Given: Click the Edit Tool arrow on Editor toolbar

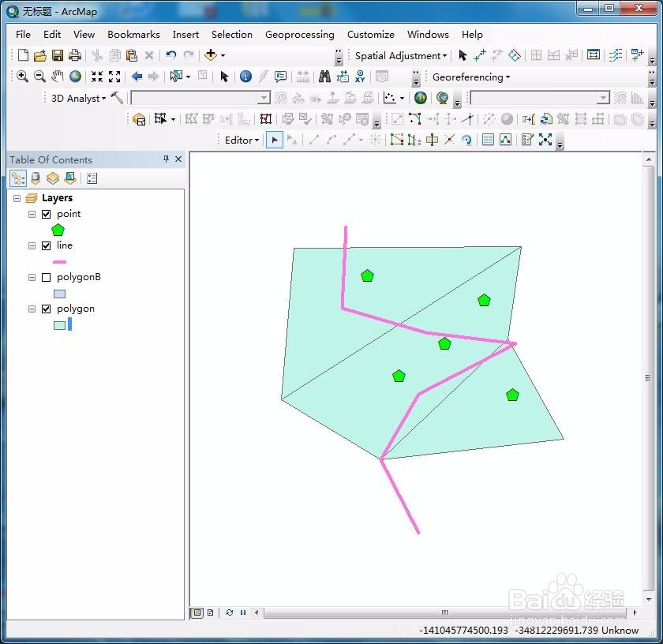Looking at the screenshot, I should 275,140.
